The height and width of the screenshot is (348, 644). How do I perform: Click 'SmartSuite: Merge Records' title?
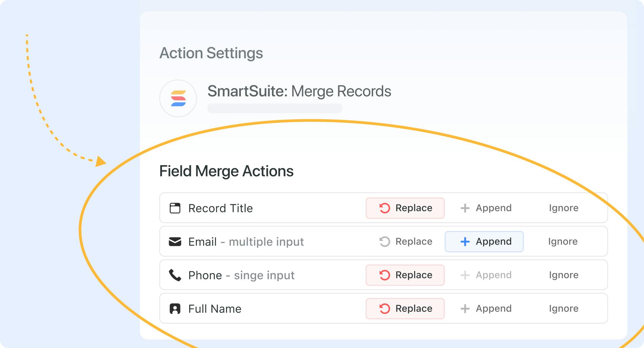coord(299,91)
